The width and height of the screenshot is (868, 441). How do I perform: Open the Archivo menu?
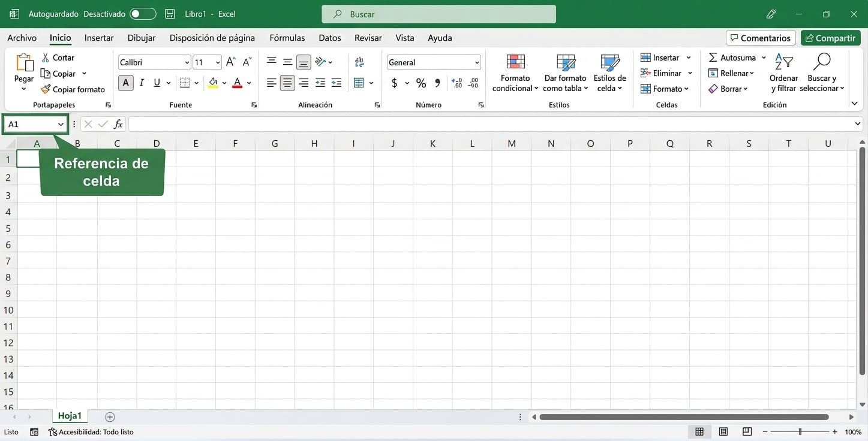pyautogui.click(x=22, y=38)
